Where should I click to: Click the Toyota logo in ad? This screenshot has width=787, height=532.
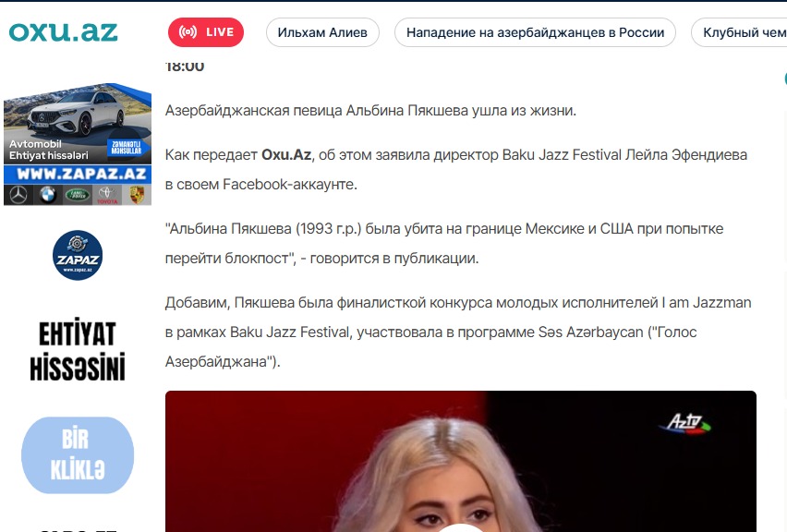[x=107, y=195]
